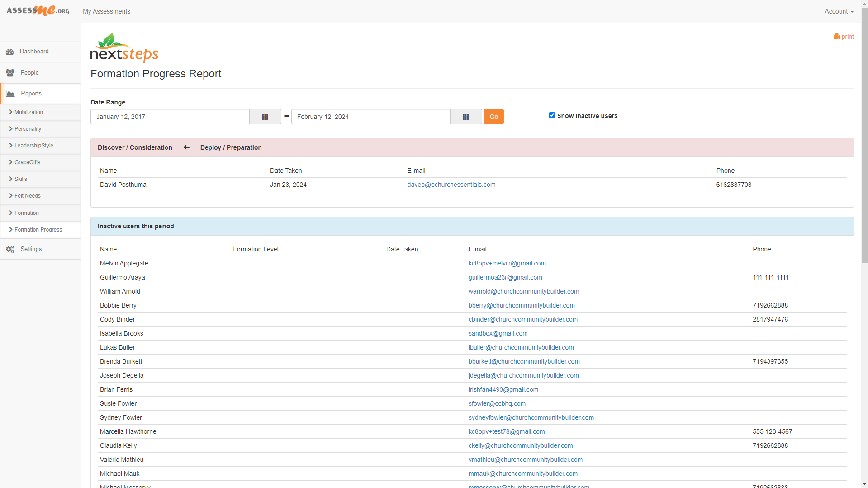Click jdegelia@churchcommunitybuilder.com link
The image size is (868, 488).
pos(524,375)
